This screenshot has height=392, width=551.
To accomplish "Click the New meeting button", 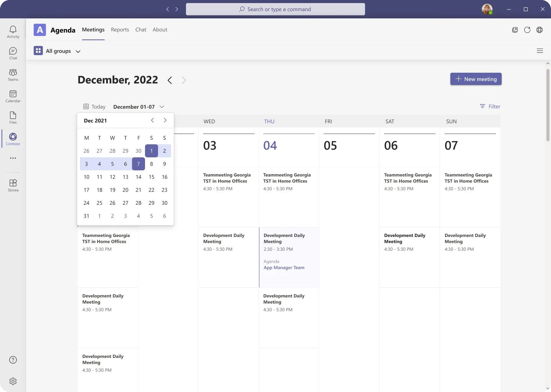I will [x=476, y=79].
